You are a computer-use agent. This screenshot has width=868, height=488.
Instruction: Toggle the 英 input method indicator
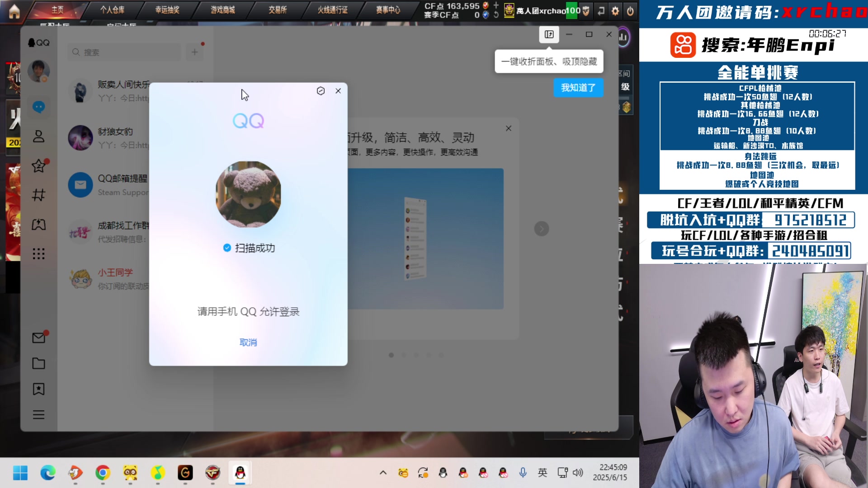542,473
